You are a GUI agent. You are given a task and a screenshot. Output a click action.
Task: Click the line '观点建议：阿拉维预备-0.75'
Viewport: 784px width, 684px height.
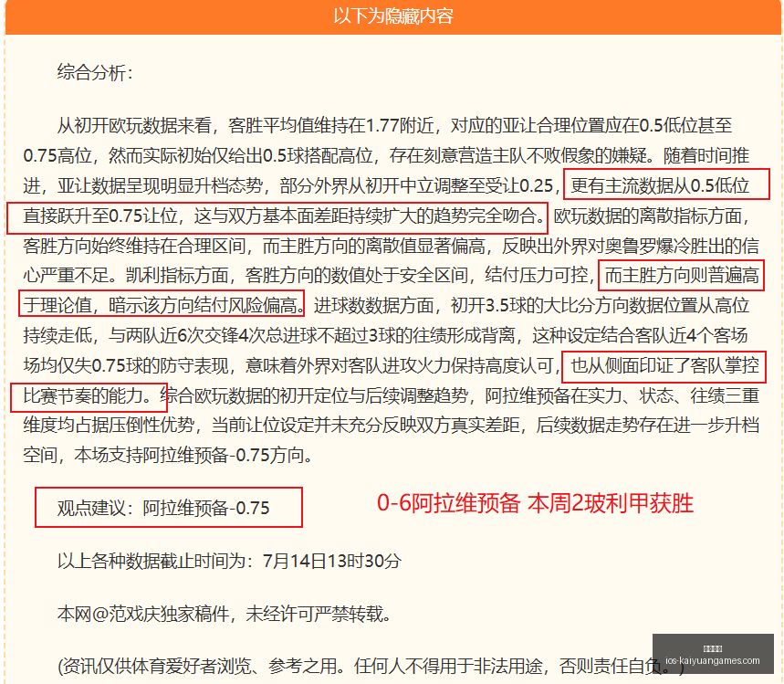point(163,508)
